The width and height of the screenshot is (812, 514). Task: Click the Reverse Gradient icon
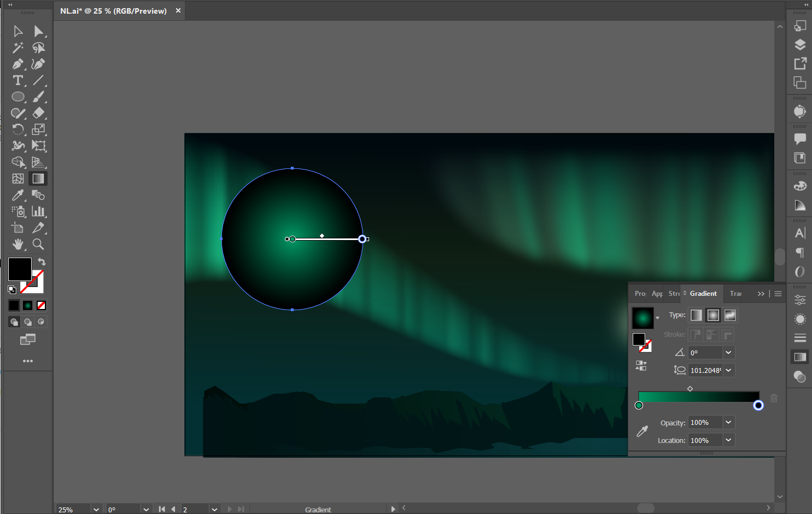(x=641, y=366)
